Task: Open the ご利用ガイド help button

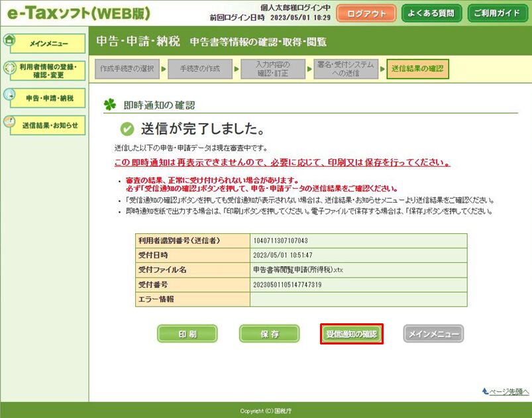Action: (498, 13)
